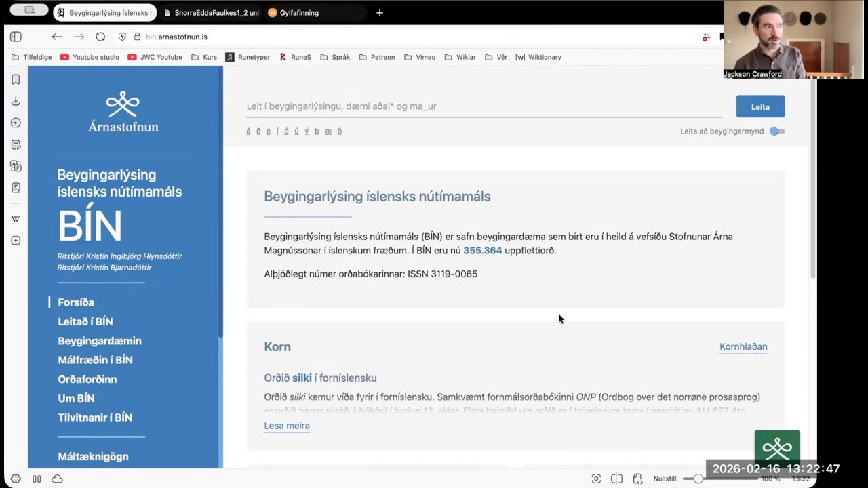The image size is (868, 488).
Task: Click the Nullstill zoom reset button
Action: pyautogui.click(x=665, y=479)
